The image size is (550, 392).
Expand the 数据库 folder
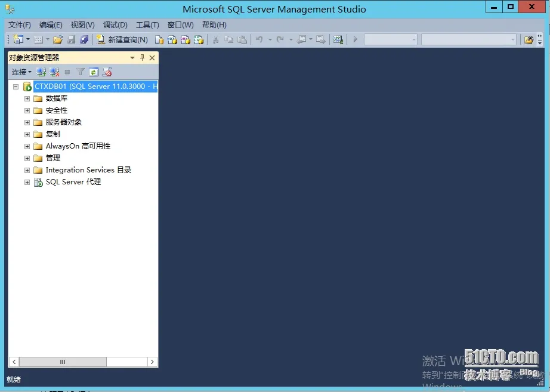coord(27,98)
